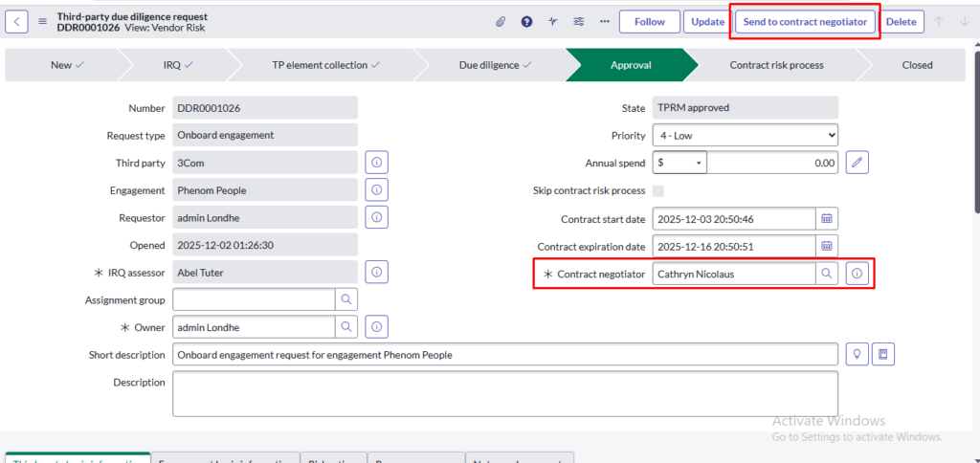The image size is (980, 463).
Task: Click the Assignment group text field
Action: (254, 300)
